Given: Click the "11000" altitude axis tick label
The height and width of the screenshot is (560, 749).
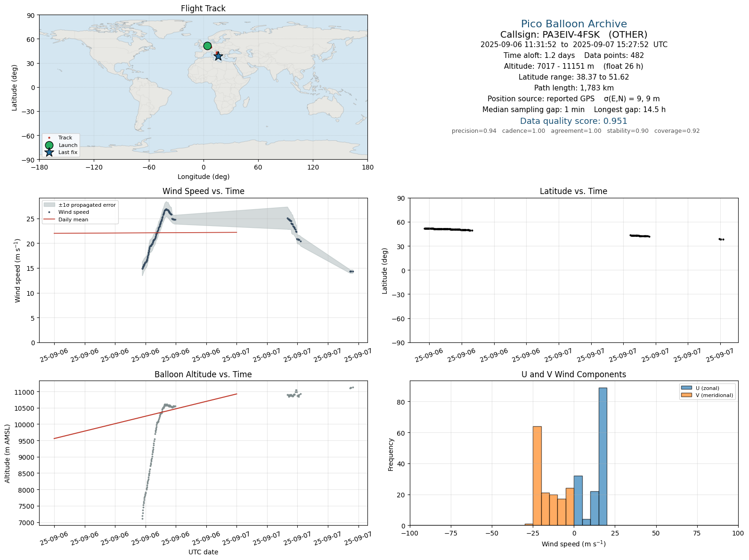Looking at the screenshot, I should pyautogui.click(x=26, y=392).
